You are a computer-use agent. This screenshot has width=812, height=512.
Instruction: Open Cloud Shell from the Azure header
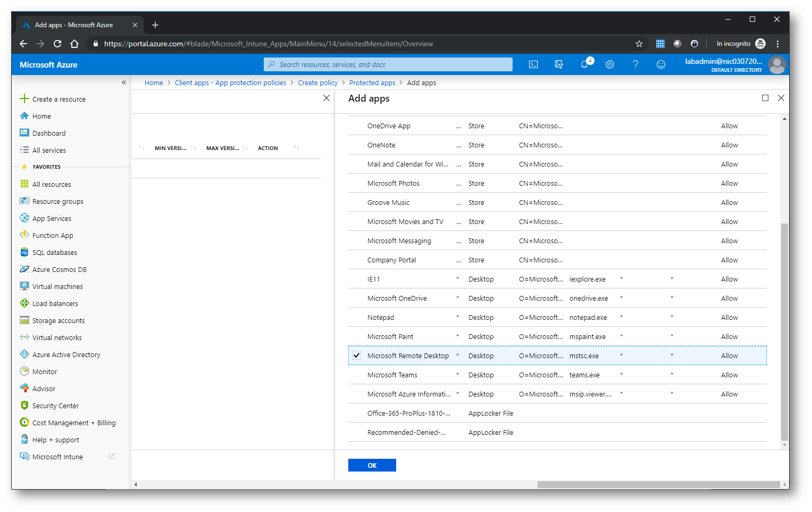click(x=533, y=64)
